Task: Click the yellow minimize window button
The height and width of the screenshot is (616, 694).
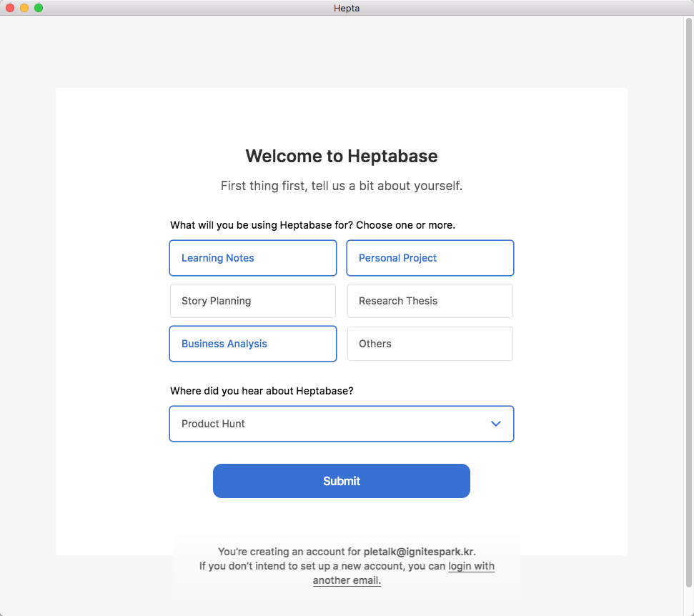Action: [x=24, y=8]
